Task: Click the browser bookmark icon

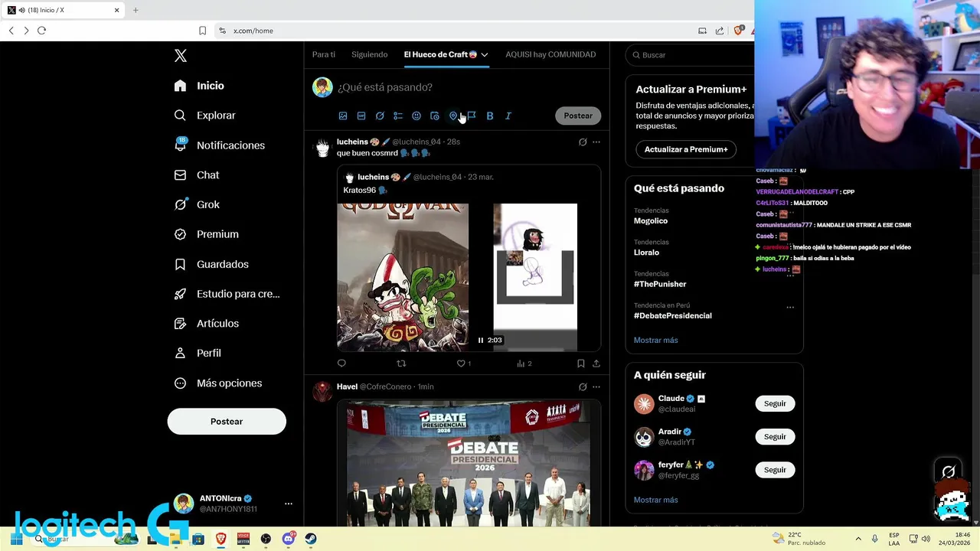Action: (x=202, y=31)
